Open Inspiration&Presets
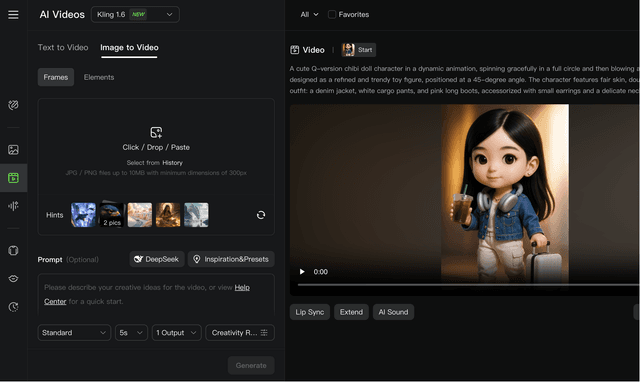 (231, 259)
